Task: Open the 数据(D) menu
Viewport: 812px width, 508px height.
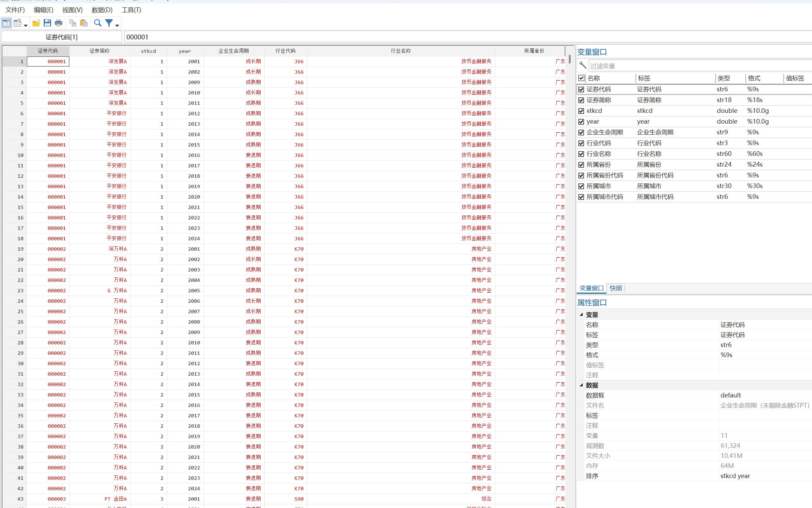Action: click(x=102, y=10)
